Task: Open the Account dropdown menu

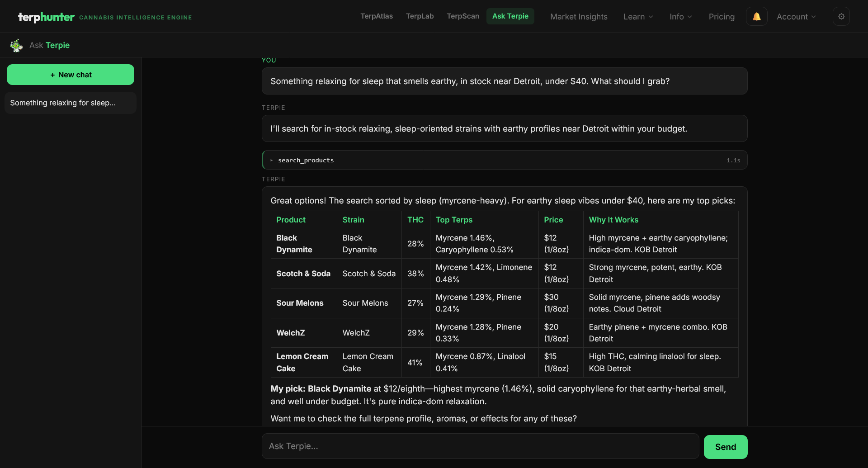Action: point(796,17)
